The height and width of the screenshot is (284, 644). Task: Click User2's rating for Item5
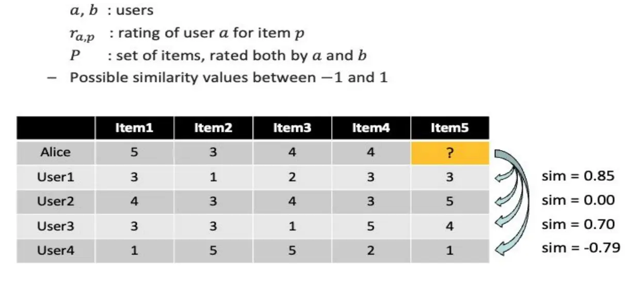(x=450, y=201)
